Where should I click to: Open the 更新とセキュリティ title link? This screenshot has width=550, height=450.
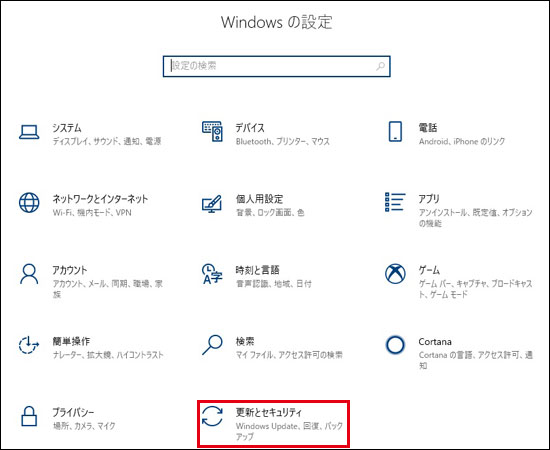pos(269,412)
